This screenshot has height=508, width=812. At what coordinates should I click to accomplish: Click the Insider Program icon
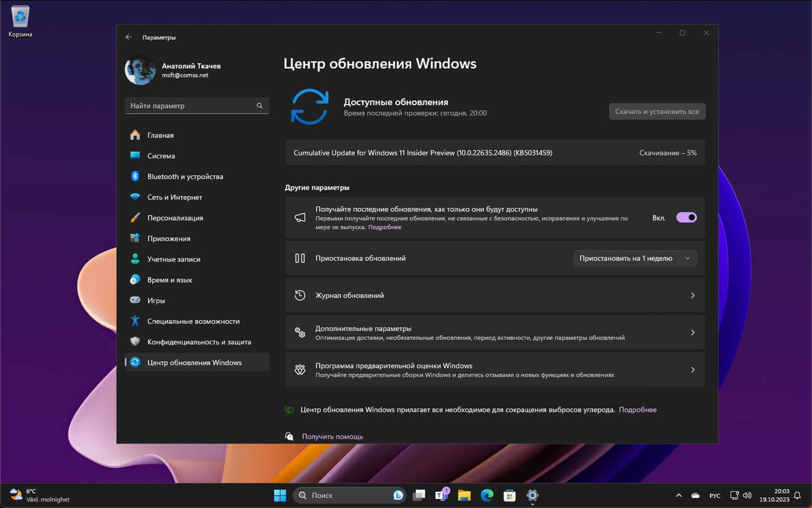point(300,370)
